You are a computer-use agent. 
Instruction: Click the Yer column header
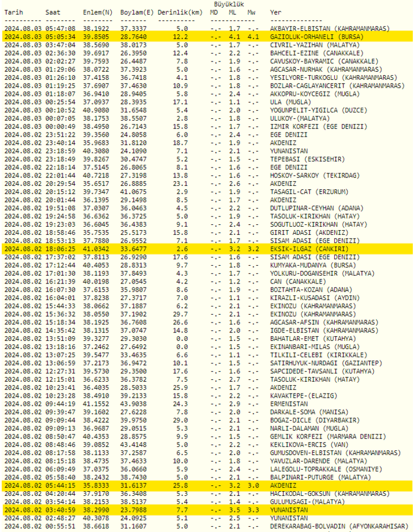pos(276,12)
